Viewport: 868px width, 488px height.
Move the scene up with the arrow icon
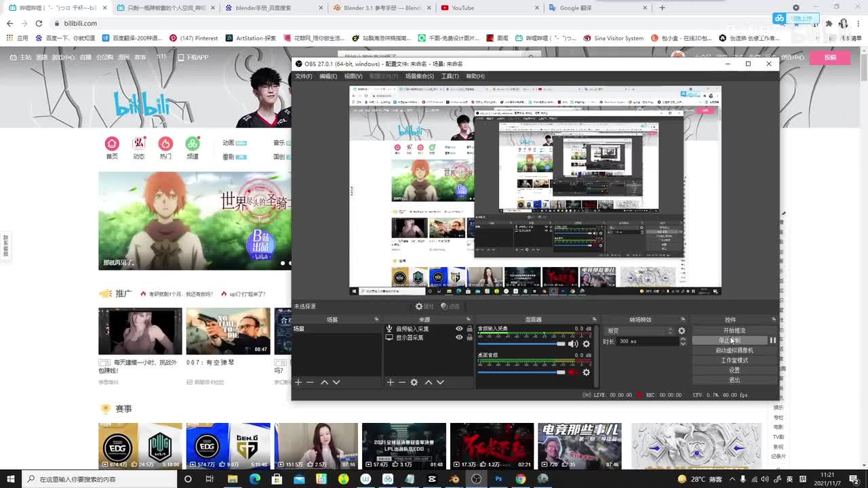point(324,382)
